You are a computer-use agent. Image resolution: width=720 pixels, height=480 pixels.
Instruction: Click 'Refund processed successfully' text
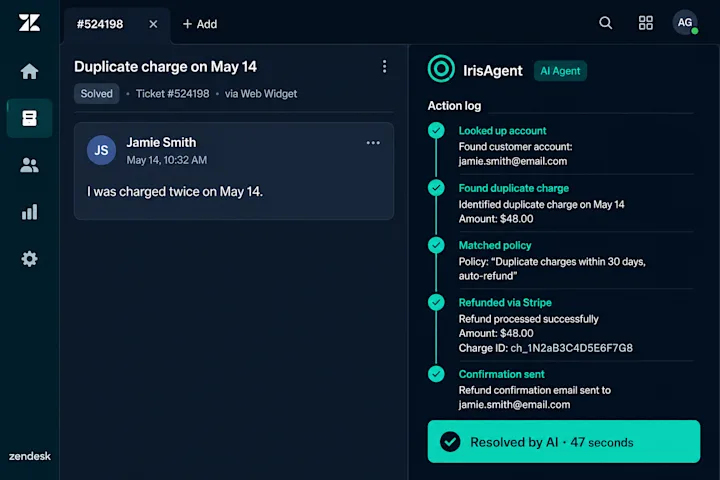tap(529, 319)
